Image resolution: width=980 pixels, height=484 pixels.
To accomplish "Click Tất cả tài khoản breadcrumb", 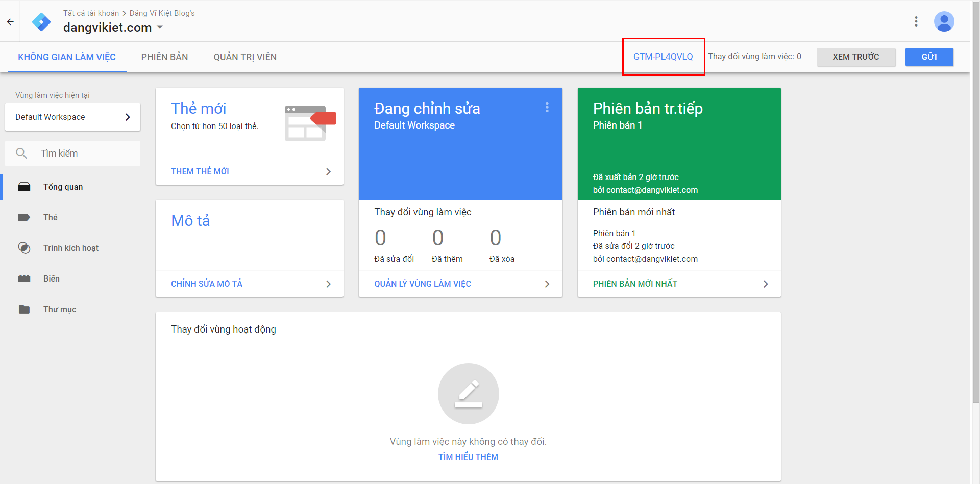I will [91, 13].
